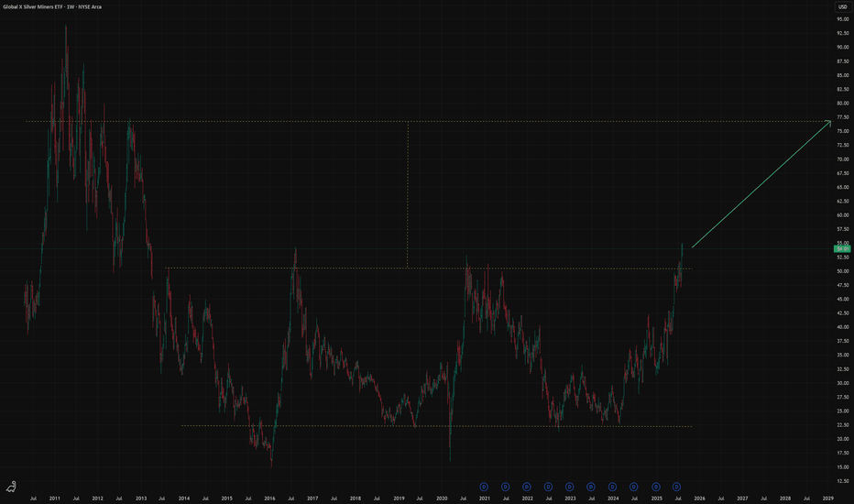Click the 2029 label on time axis
Screen dimensions: 854x504
pyautogui.click(x=827, y=498)
